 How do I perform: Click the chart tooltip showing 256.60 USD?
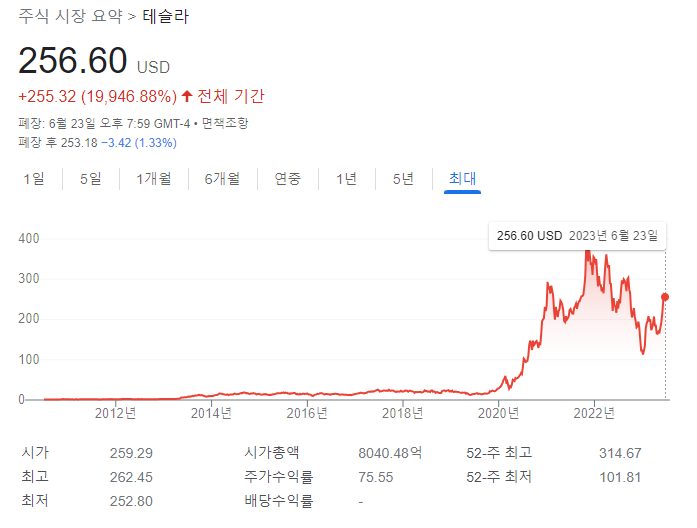577,236
